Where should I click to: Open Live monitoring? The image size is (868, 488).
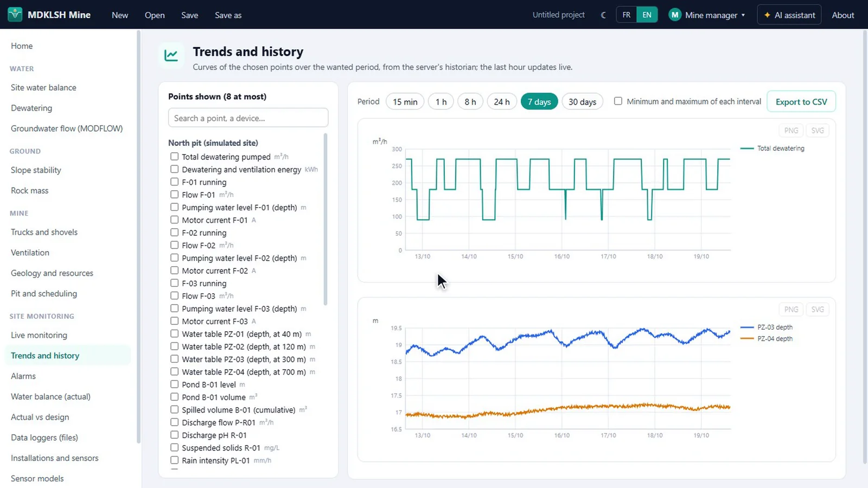tap(39, 335)
